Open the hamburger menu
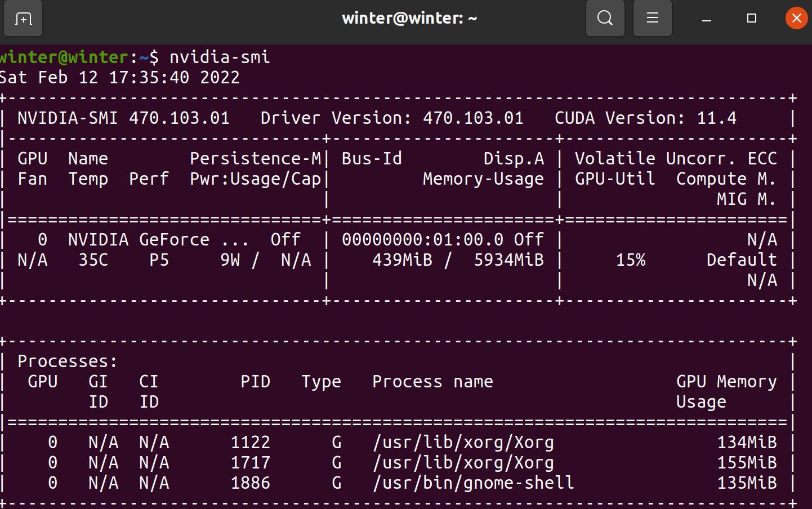Image resolution: width=812 pixels, height=509 pixels. pos(653,18)
